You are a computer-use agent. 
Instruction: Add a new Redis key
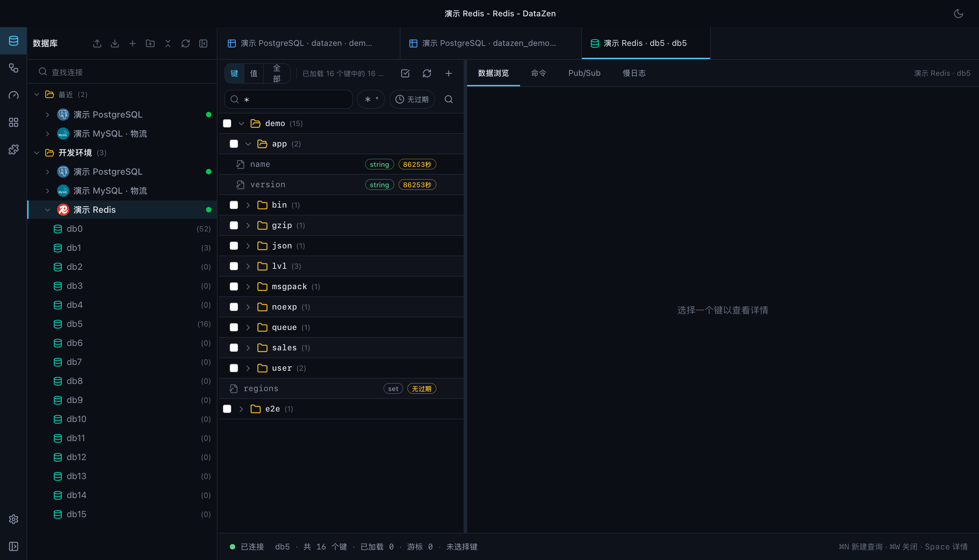[448, 73]
